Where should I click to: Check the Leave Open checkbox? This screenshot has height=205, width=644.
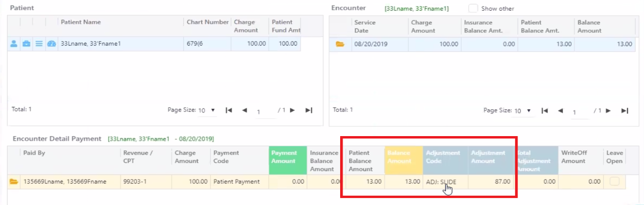point(614,181)
